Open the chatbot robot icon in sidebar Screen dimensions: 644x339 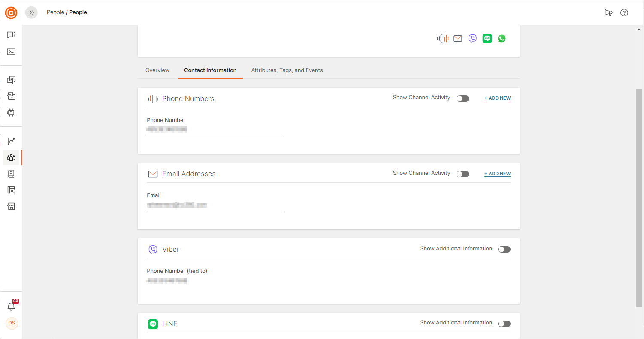click(x=11, y=113)
